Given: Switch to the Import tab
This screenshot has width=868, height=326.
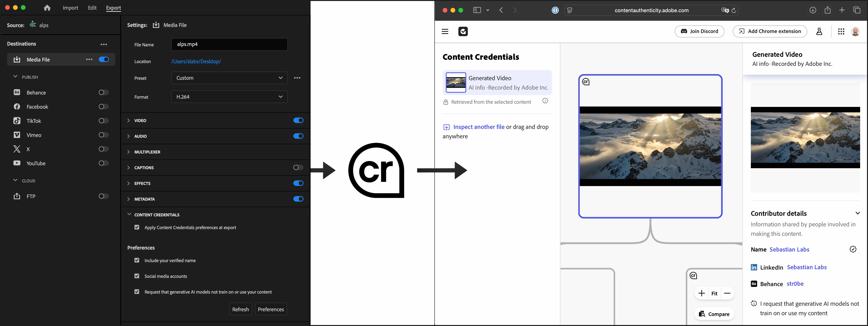Looking at the screenshot, I should point(70,8).
